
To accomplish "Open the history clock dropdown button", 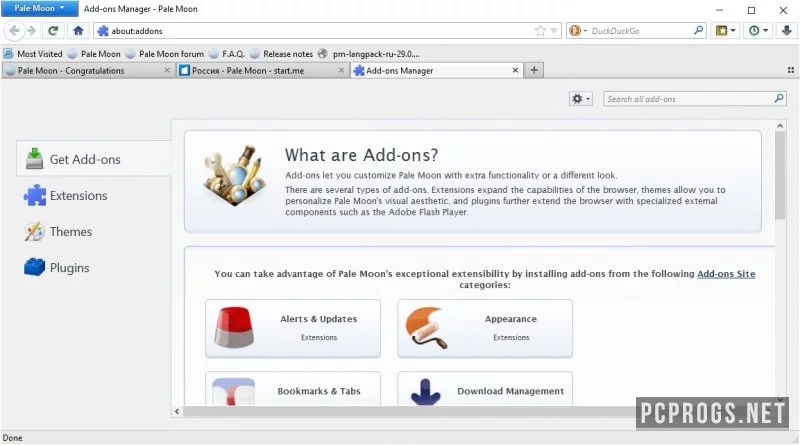I will coord(758,31).
